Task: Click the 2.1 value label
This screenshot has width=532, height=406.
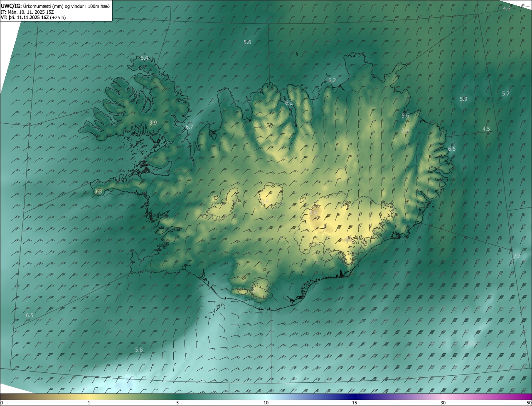Action: [x=256, y=291]
